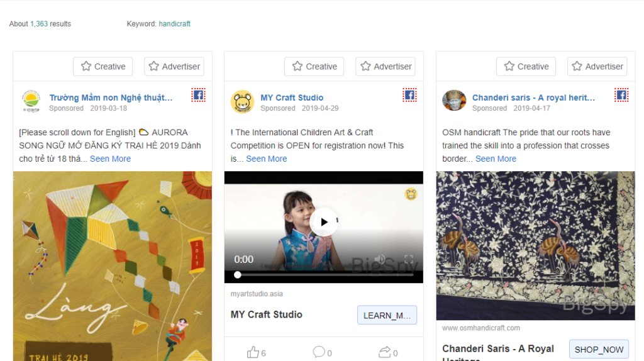
Task: Click the 2019-04-17 date text
Action: [x=531, y=108]
